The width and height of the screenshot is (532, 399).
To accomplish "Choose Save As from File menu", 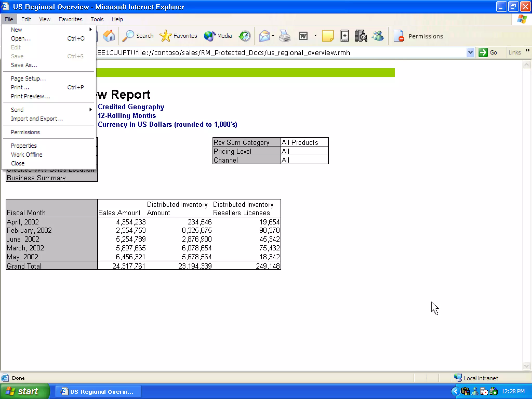I will tap(24, 65).
